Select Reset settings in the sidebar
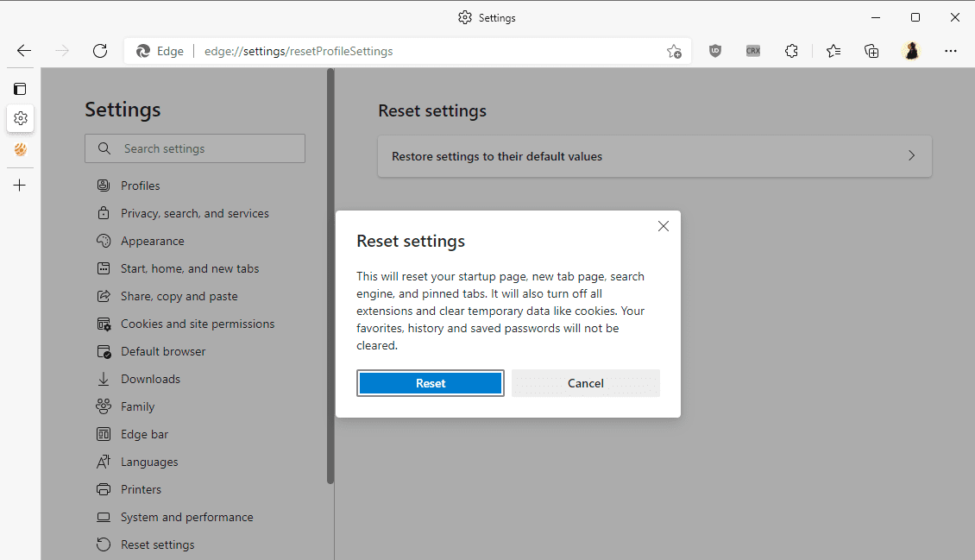 (x=158, y=544)
